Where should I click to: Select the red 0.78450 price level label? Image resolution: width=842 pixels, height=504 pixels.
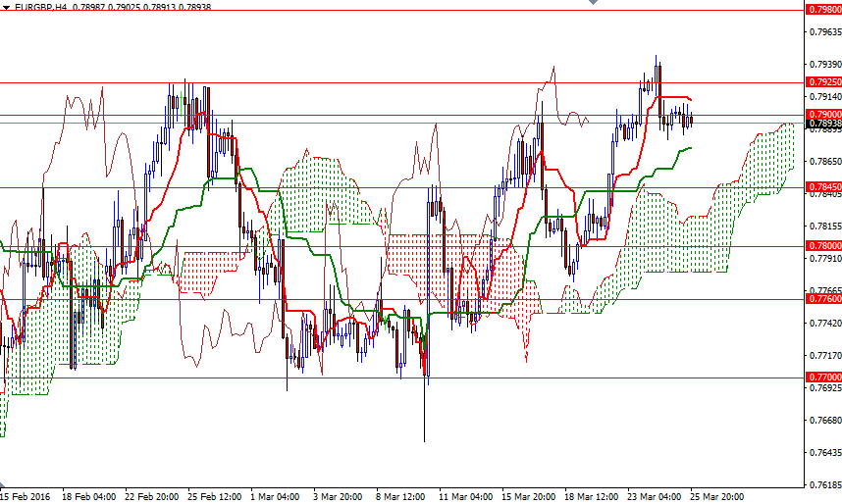[x=824, y=186]
